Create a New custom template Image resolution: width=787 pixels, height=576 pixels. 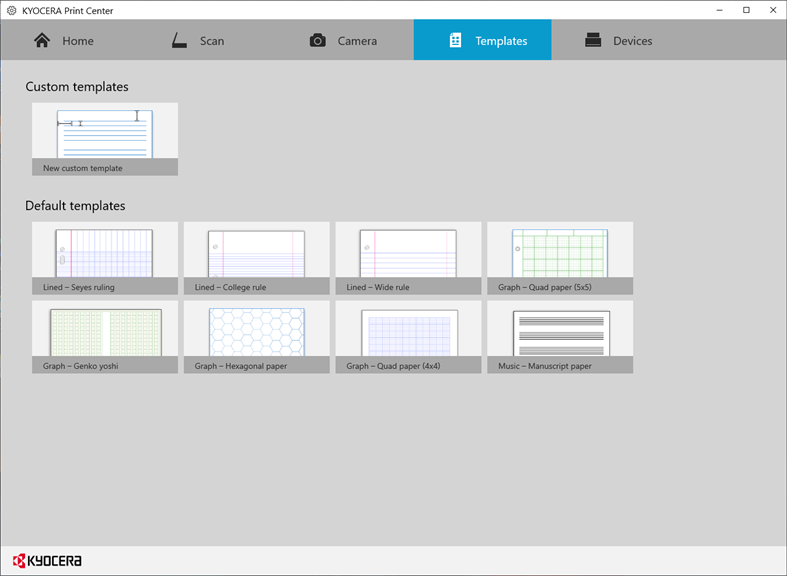point(105,139)
